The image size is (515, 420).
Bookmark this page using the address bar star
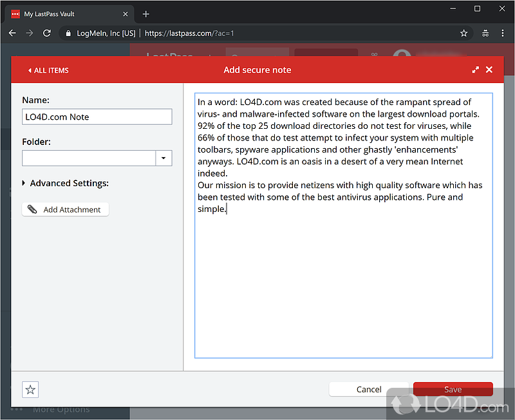coord(464,33)
